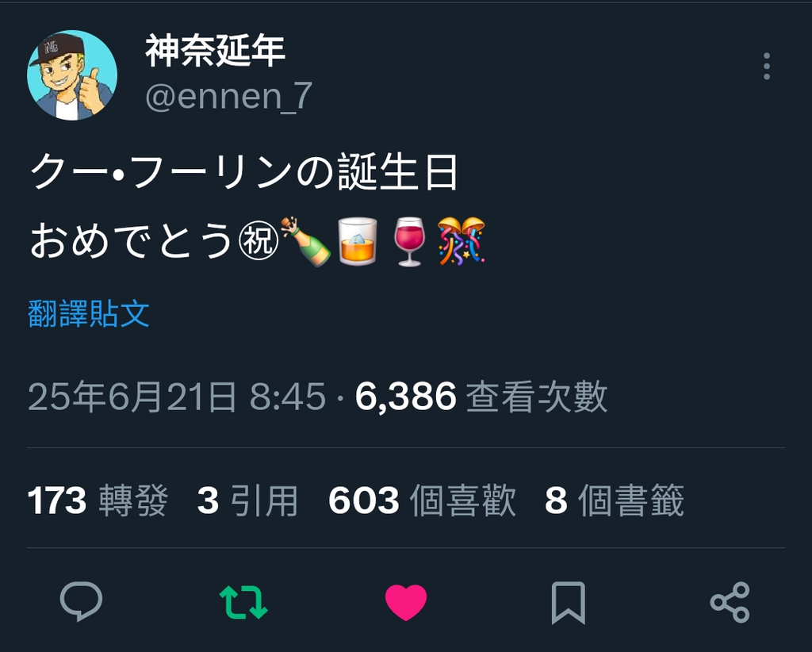Image resolution: width=812 pixels, height=652 pixels.
Task: Open the 8 個書籤 bookmarks count
Action: tap(615, 501)
